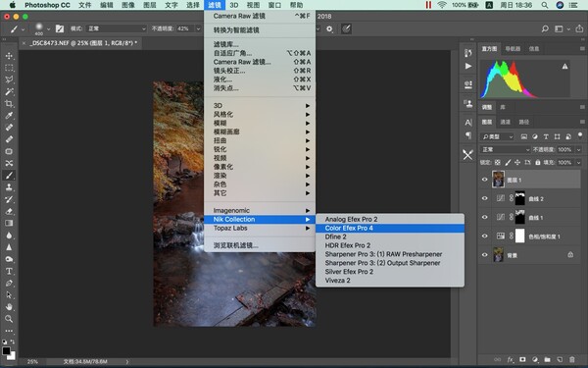Choose HDR Efex Pro 2
Image resolution: width=588 pixels, height=368 pixels.
pos(390,245)
